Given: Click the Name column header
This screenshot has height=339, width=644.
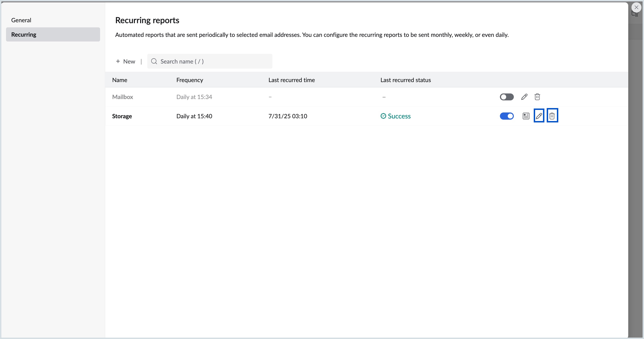Looking at the screenshot, I should pyautogui.click(x=120, y=80).
